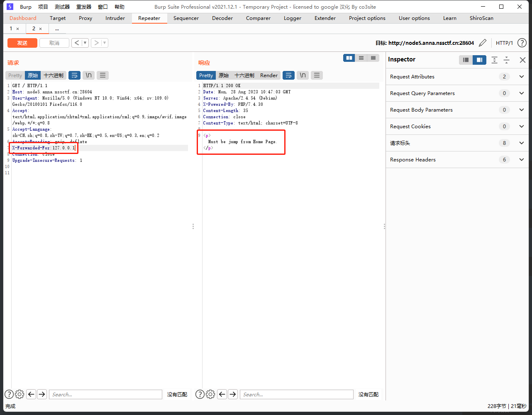Click the 取消 cancel button
The image size is (532, 415).
[x=54, y=43]
